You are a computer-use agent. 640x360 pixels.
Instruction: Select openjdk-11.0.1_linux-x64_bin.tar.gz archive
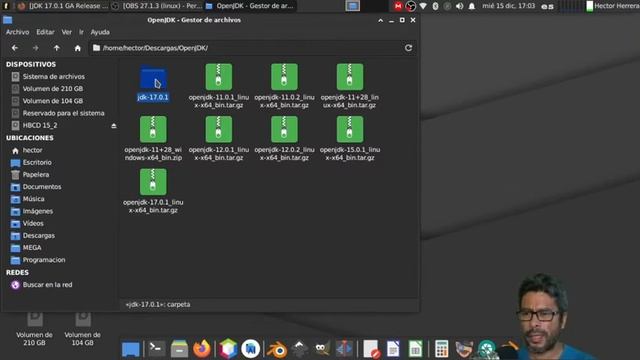[x=219, y=86]
